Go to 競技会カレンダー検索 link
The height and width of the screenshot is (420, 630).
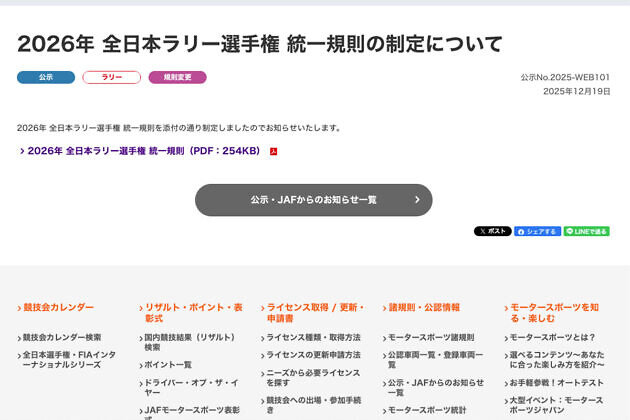(62, 338)
